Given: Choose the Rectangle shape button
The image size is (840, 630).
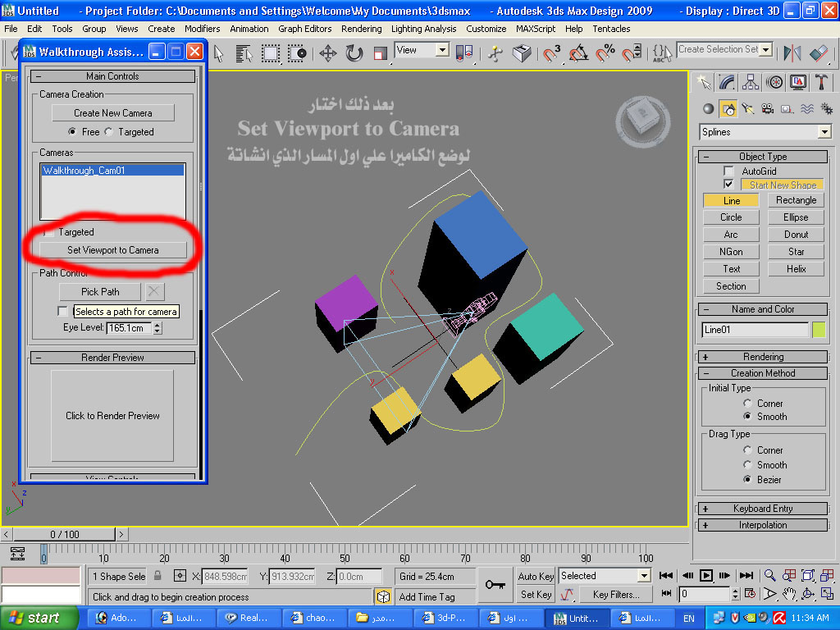Looking at the screenshot, I should click(x=796, y=200).
